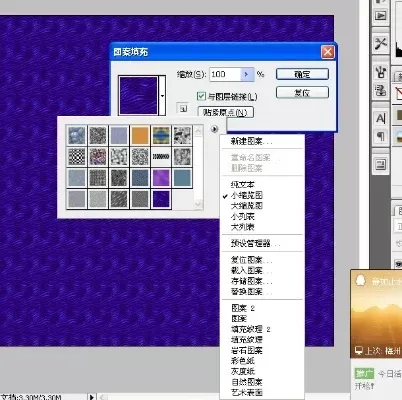The image size is (402, 400).
Task: Click the green 推广 tag in QQ popup
Action: [364, 374]
